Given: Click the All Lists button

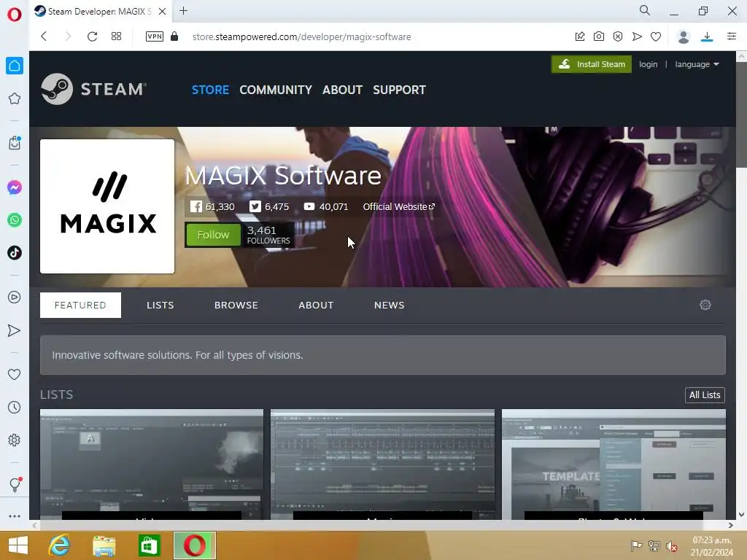Looking at the screenshot, I should pyautogui.click(x=705, y=394).
